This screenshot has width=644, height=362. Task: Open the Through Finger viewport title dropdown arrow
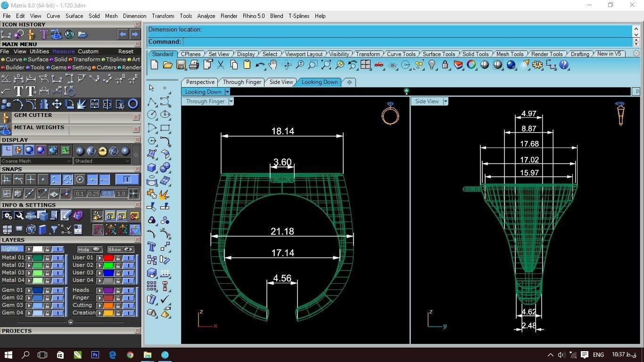231,101
